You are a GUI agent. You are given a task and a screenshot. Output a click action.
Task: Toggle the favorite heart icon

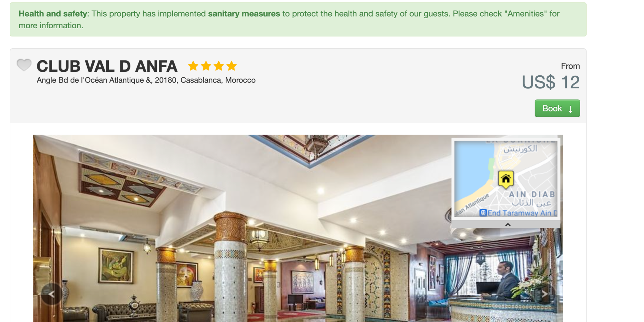click(24, 65)
